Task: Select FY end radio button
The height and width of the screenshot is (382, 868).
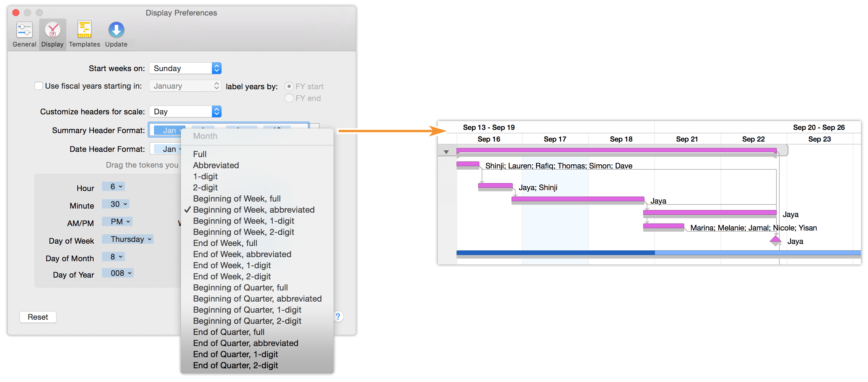Action: coord(289,97)
